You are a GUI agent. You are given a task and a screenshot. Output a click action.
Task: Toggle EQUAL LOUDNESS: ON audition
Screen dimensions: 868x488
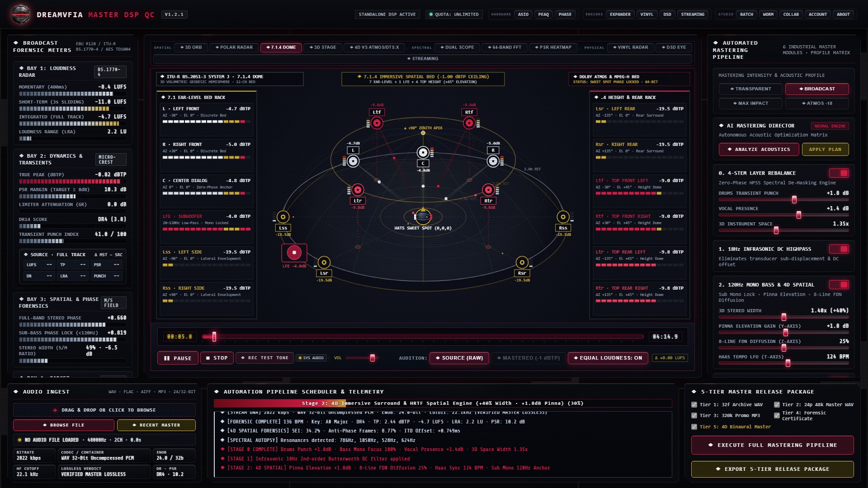point(608,358)
